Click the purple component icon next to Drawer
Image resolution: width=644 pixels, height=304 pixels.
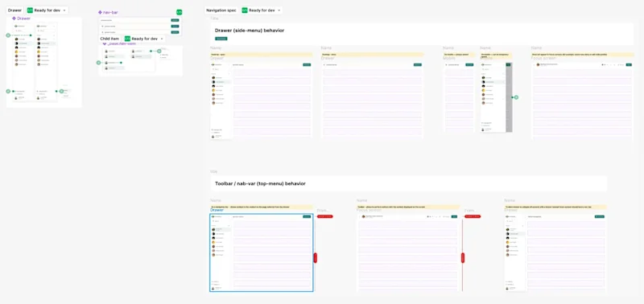[14, 18]
